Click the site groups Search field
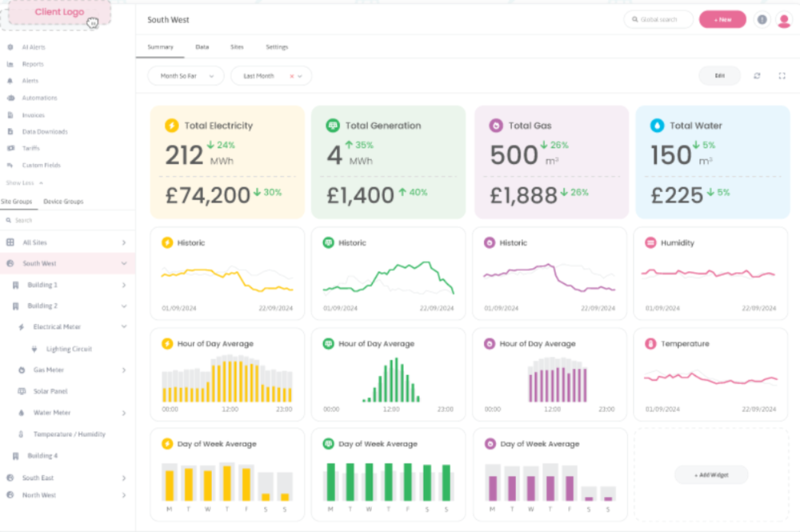Screen dimensions: 800x532 pyautogui.click(x=67, y=220)
